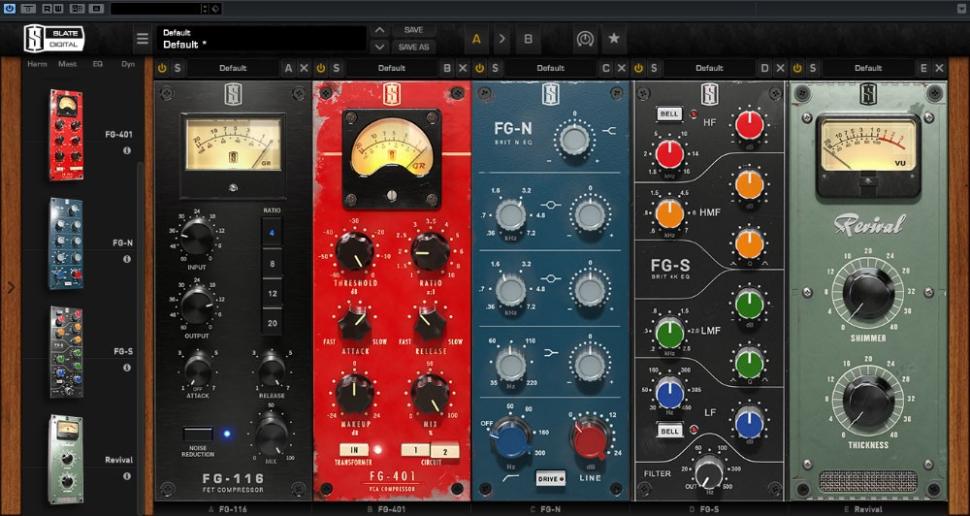The image size is (970, 516).
Task: Click the copy A to B arrow
Action: [x=502, y=39]
